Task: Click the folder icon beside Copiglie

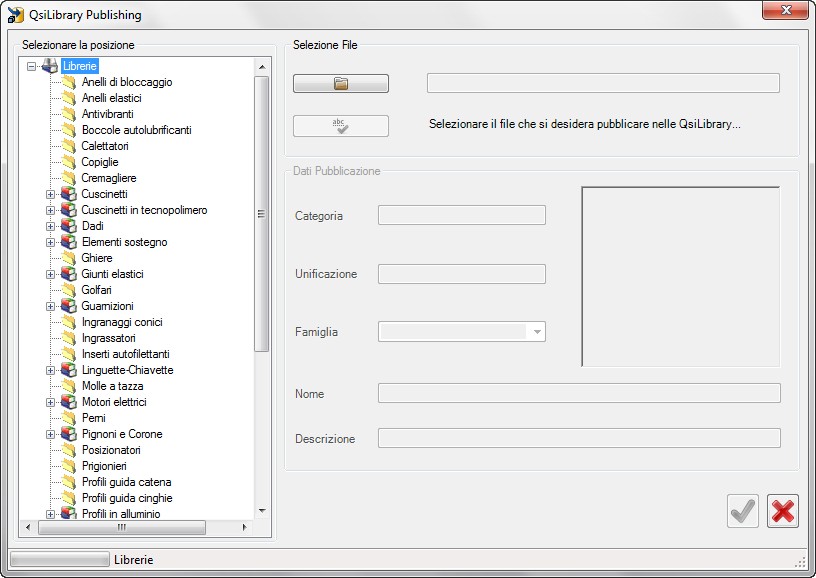Action: pyautogui.click(x=69, y=162)
